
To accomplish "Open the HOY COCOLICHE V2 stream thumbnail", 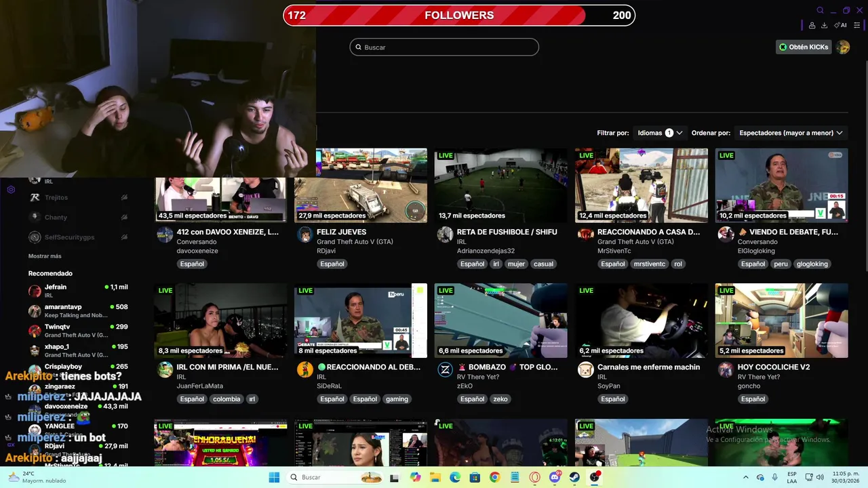I will pyautogui.click(x=781, y=321).
